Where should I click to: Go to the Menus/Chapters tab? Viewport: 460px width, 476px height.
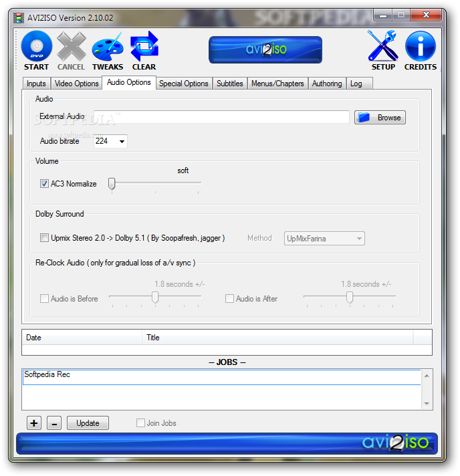277,84
